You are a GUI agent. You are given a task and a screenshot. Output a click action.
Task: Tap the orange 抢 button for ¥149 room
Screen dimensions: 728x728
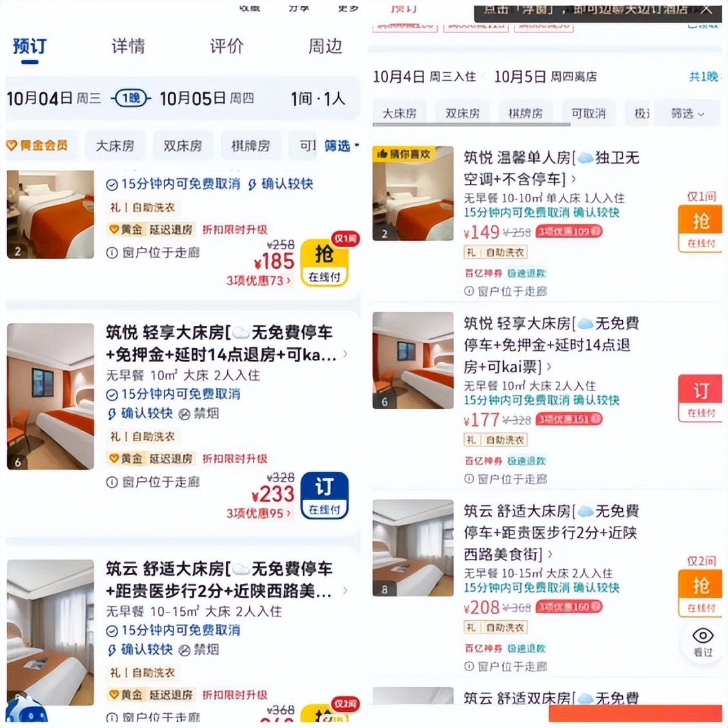pyautogui.click(x=701, y=228)
